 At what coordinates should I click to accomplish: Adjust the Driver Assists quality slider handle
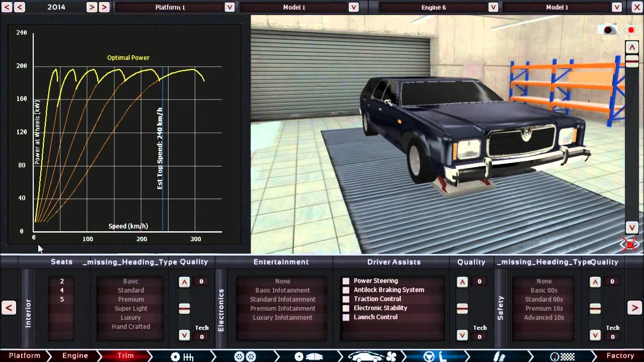[x=462, y=308]
